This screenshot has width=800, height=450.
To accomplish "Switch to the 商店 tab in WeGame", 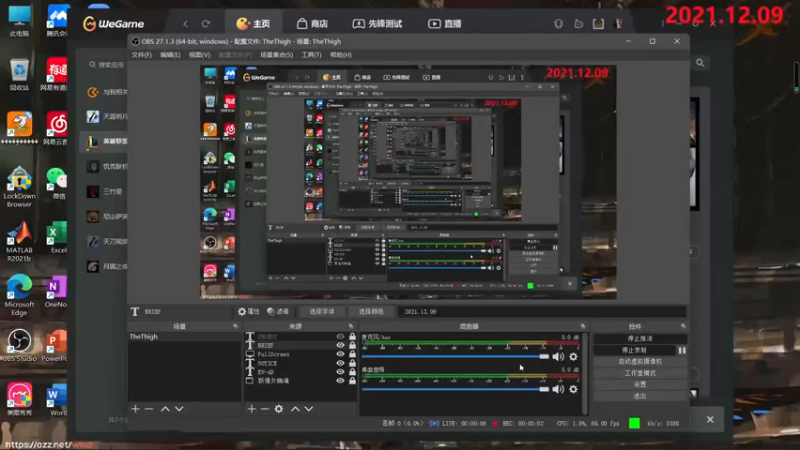I will pos(312,23).
